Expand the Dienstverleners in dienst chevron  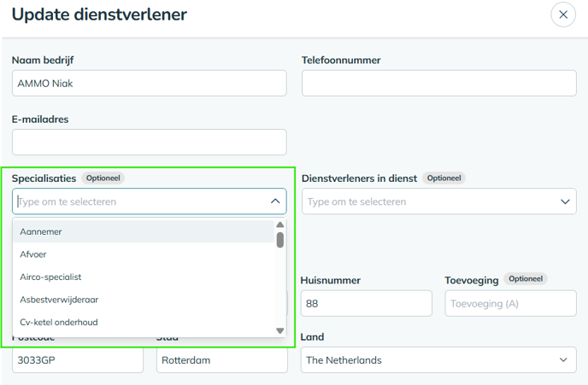(x=564, y=201)
